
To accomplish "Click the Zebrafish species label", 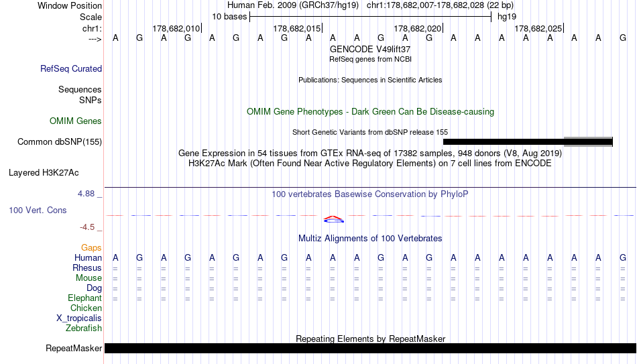I will [x=84, y=328].
